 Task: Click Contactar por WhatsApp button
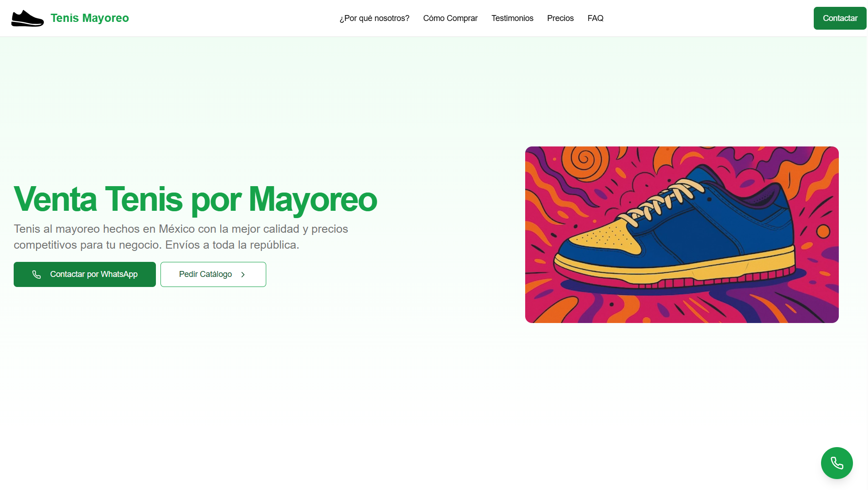85,274
